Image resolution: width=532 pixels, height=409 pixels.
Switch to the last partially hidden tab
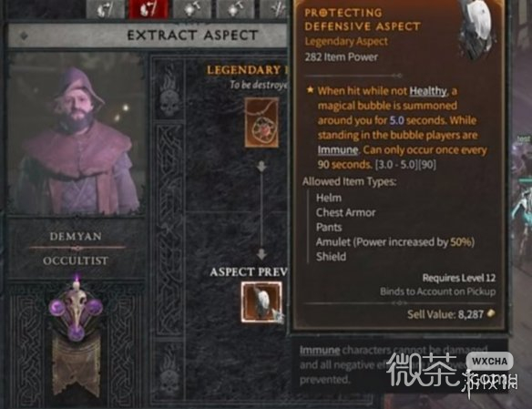[x=274, y=9]
